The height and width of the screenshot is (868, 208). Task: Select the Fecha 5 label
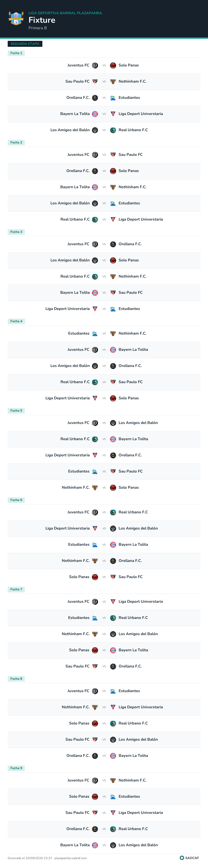click(x=16, y=411)
